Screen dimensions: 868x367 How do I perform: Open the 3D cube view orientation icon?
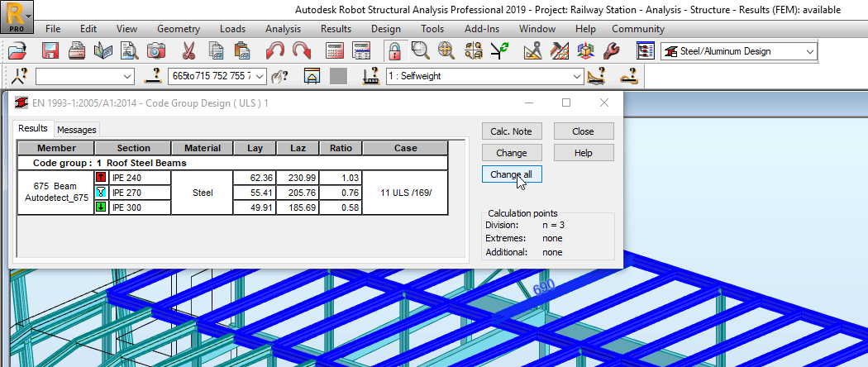point(585,51)
